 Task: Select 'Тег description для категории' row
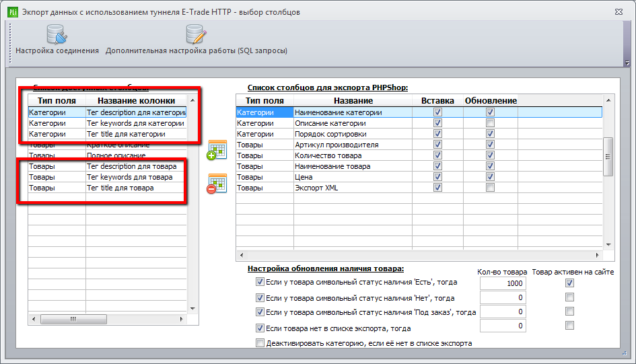coord(107,112)
